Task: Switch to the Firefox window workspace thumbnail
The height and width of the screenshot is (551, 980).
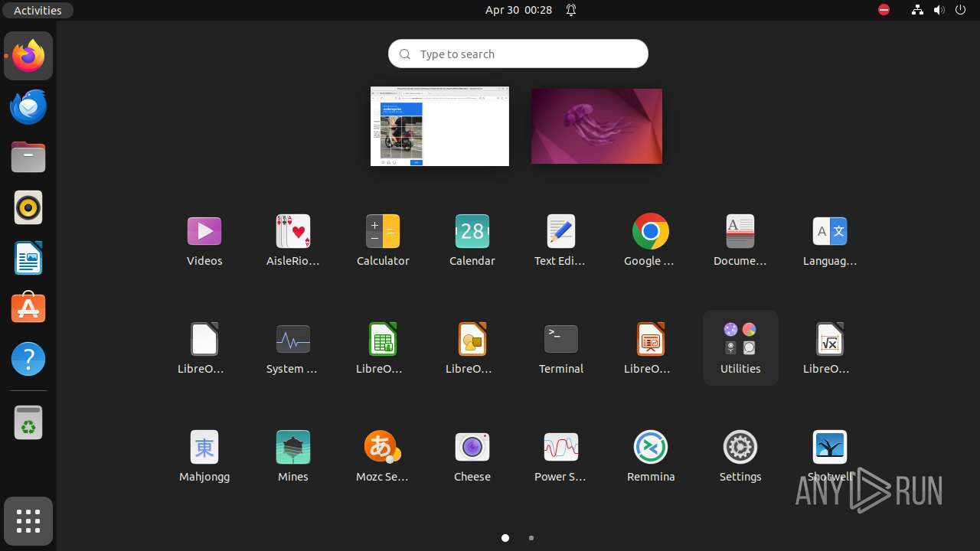Action: click(439, 126)
